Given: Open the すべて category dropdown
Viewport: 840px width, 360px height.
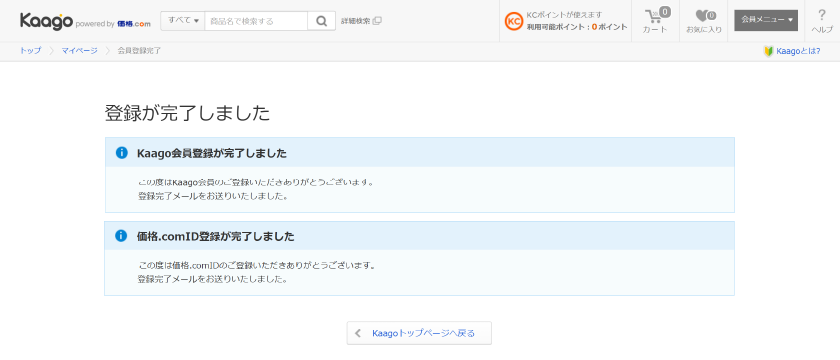Looking at the screenshot, I should pos(183,21).
